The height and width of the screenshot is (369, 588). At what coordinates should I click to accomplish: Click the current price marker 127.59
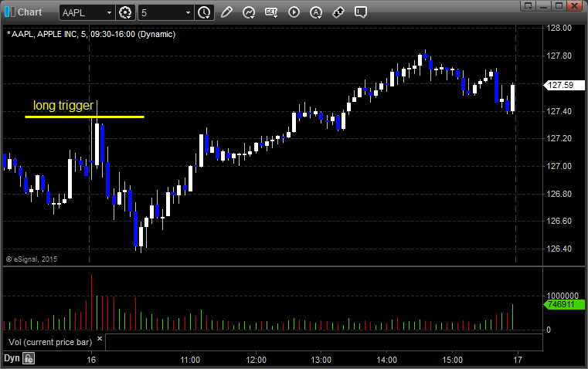[564, 86]
